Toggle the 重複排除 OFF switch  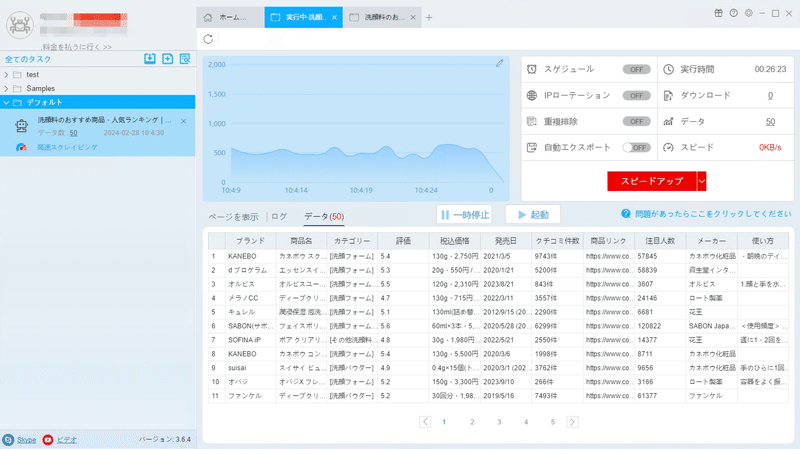tap(636, 121)
